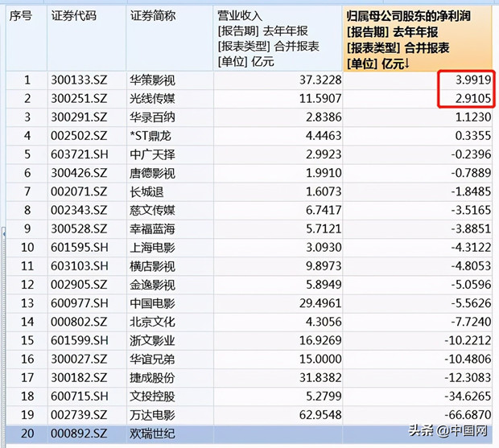
Task: Click the net profit value -66.6870
Action: [x=418, y=414]
